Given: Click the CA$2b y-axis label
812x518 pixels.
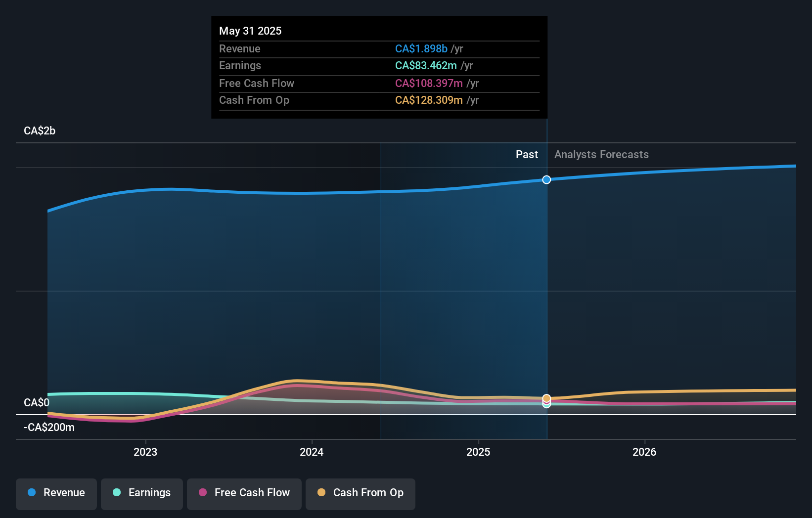Looking at the screenshot, I should [x=40, y=130].
